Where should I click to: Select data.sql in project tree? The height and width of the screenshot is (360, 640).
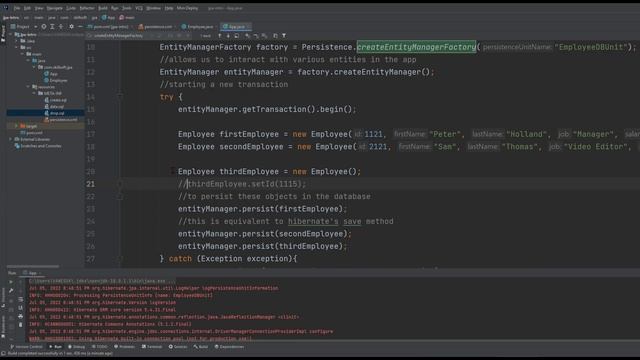tap(54, 107)
